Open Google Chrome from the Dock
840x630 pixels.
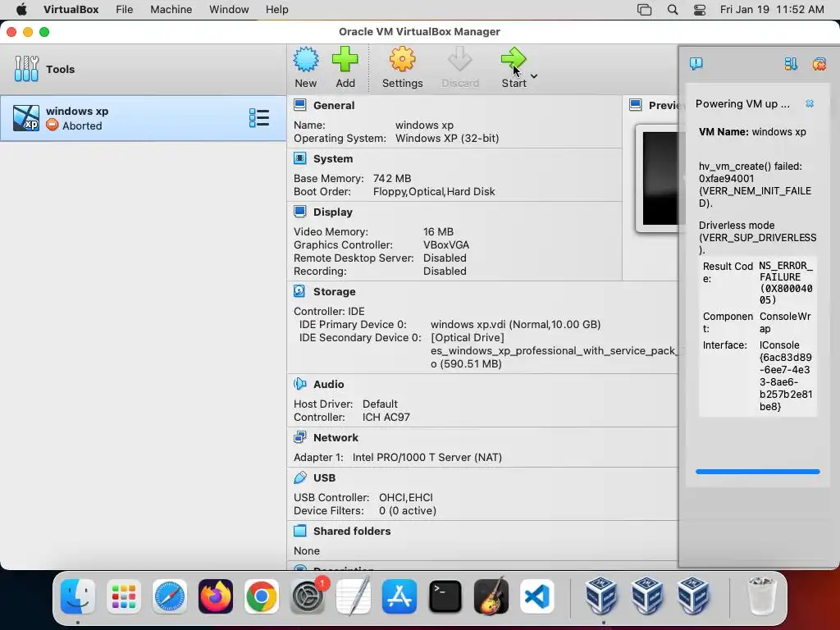click(x=262, y=596)
